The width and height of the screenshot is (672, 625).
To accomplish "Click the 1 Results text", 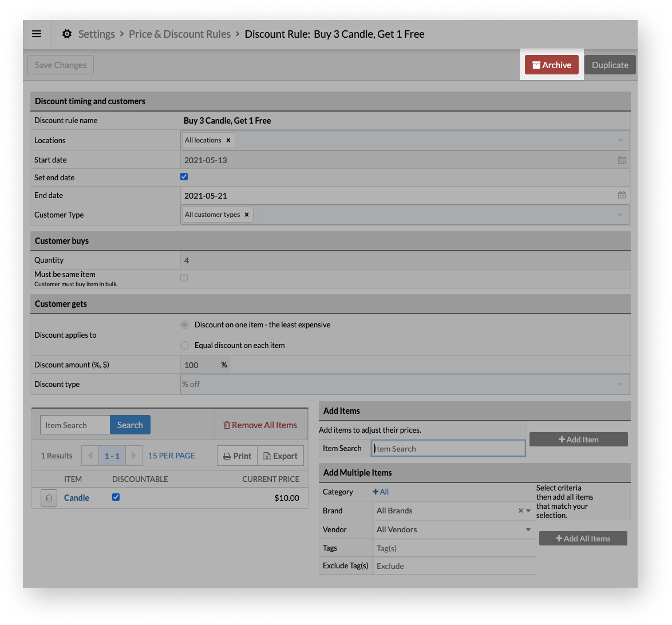I will (x=57, y=456).
